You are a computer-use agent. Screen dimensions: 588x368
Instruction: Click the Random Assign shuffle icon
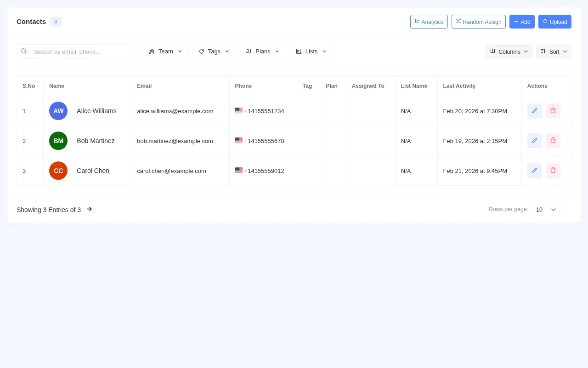tap(458, 22)
